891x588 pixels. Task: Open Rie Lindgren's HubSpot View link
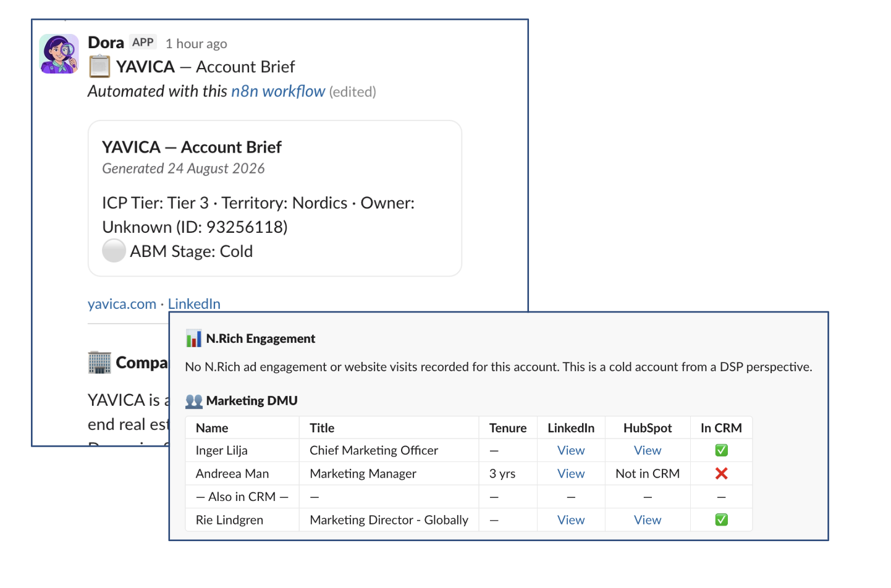[648, 520]
